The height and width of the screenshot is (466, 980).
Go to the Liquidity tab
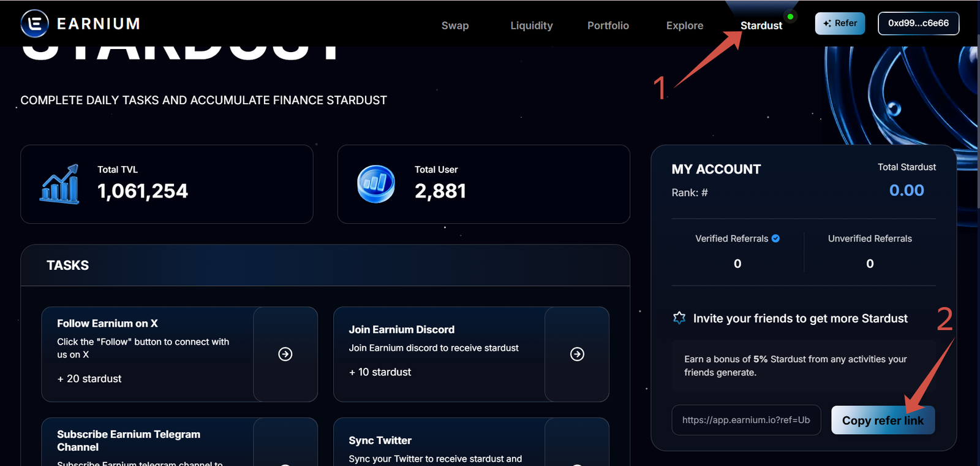[531, 26]
